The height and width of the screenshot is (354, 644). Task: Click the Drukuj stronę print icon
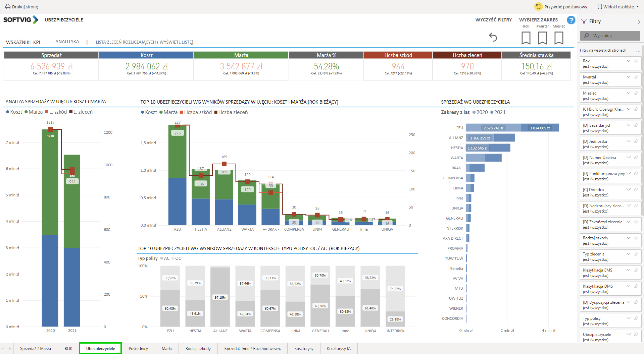point(7,7)
